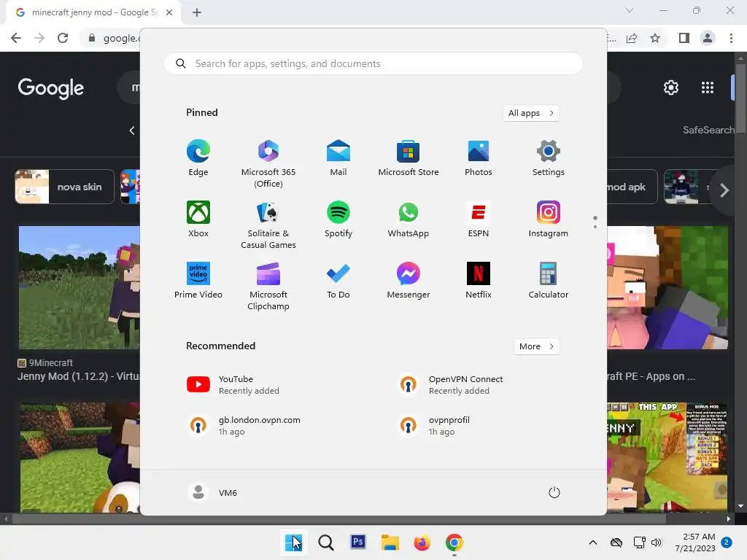Open the OneDrive tray icon
Viewport: 747px width, 560px height.
pos(616,542)
